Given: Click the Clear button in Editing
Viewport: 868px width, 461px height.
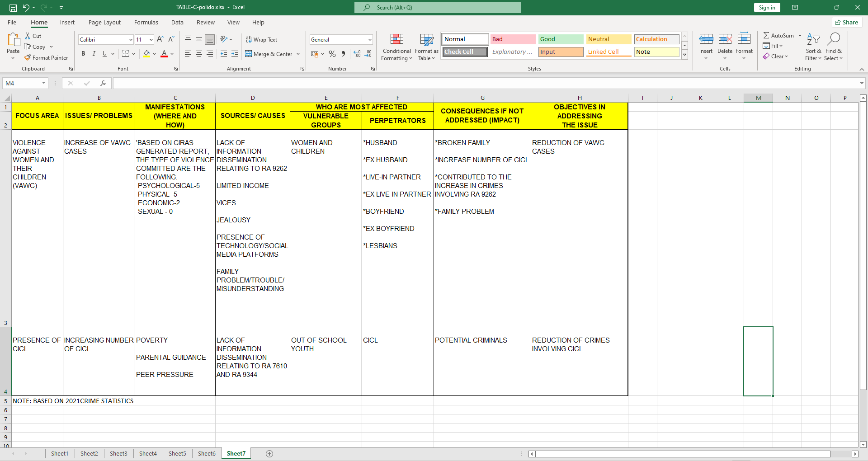Looking at the screenshot, I should 775,56.
